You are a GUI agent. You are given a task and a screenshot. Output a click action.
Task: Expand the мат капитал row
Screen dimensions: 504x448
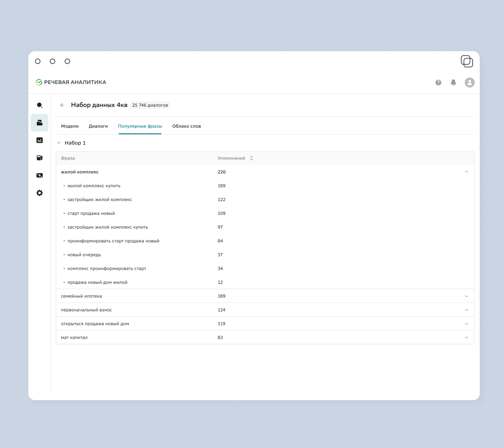[467, 338]
